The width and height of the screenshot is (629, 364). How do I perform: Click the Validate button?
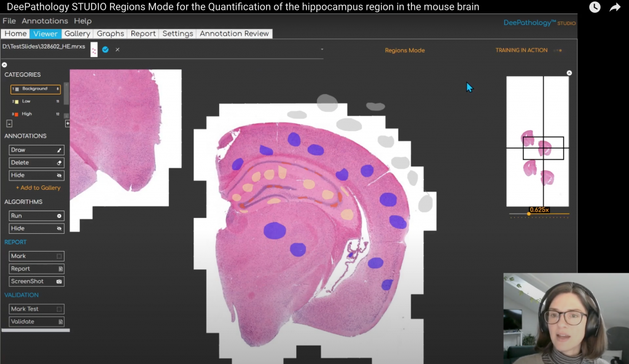pyautogui.click(x=36, y=322)
